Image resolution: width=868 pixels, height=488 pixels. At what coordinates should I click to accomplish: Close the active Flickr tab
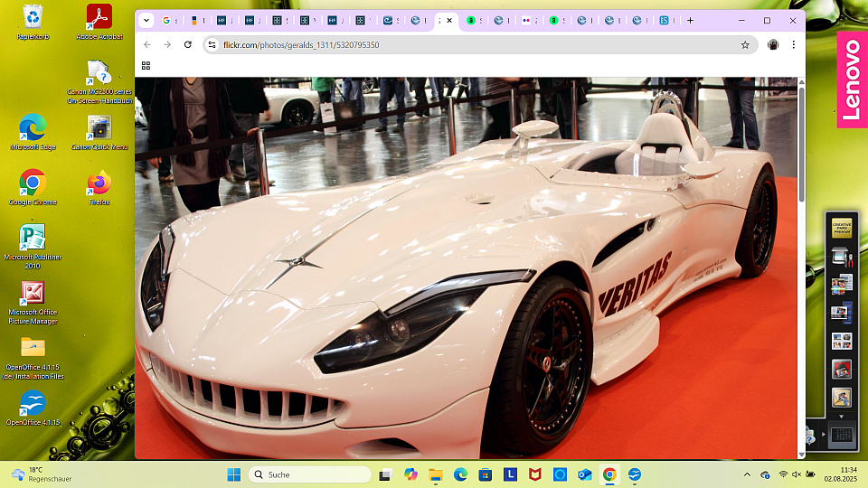pos(449,21)
